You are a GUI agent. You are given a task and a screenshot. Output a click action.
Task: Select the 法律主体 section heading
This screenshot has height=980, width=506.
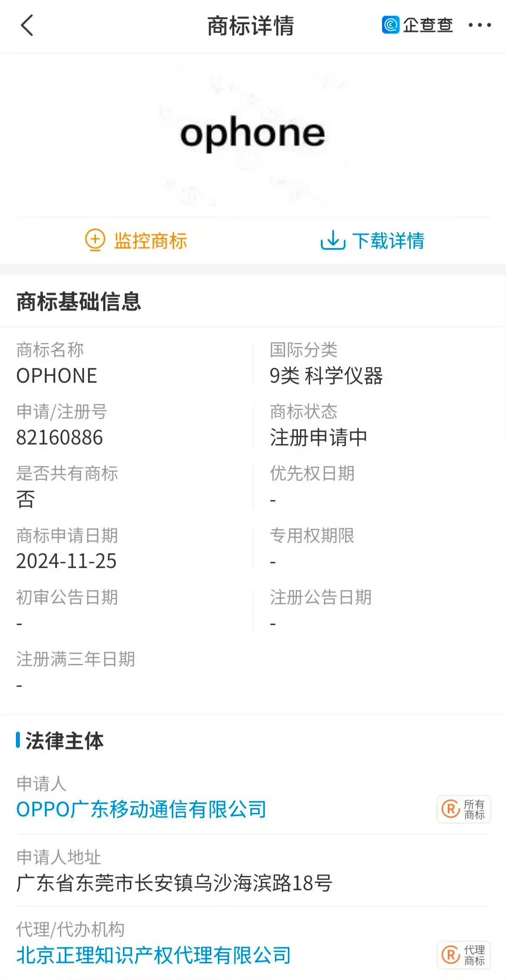(65, 741)
